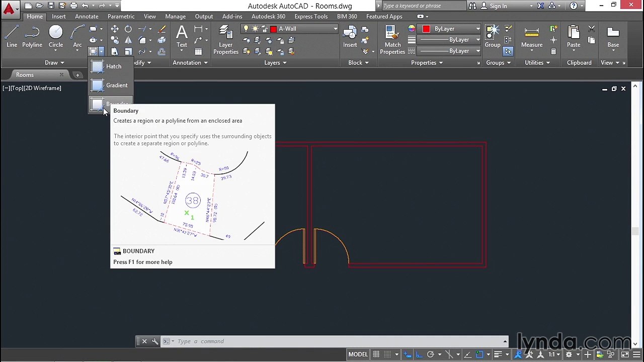Screen dimensions: 644x362
Task: Click the Group tool
Action: tap(493, 37)
